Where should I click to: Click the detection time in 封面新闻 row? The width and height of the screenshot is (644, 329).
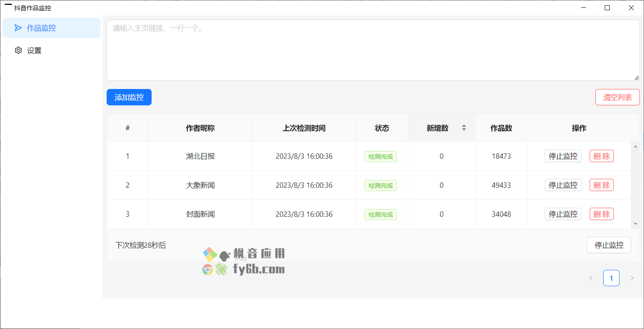click(x=304, y=214)
